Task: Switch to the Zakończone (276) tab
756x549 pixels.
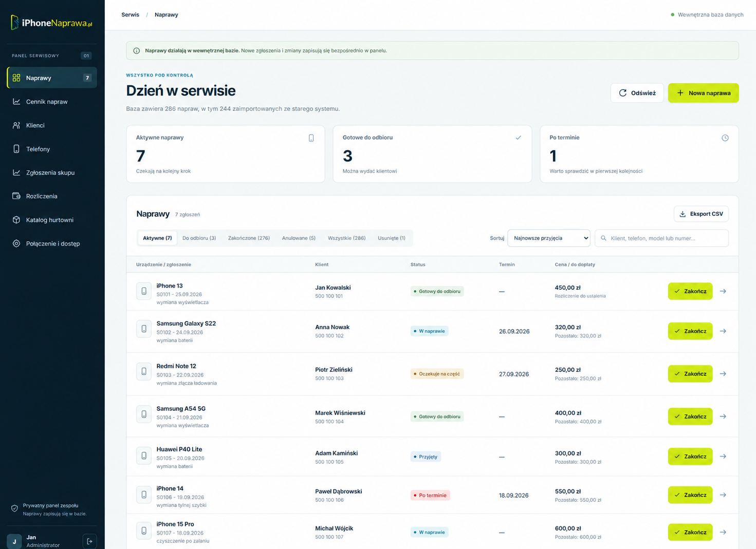Action: click(x=249, y=238)
